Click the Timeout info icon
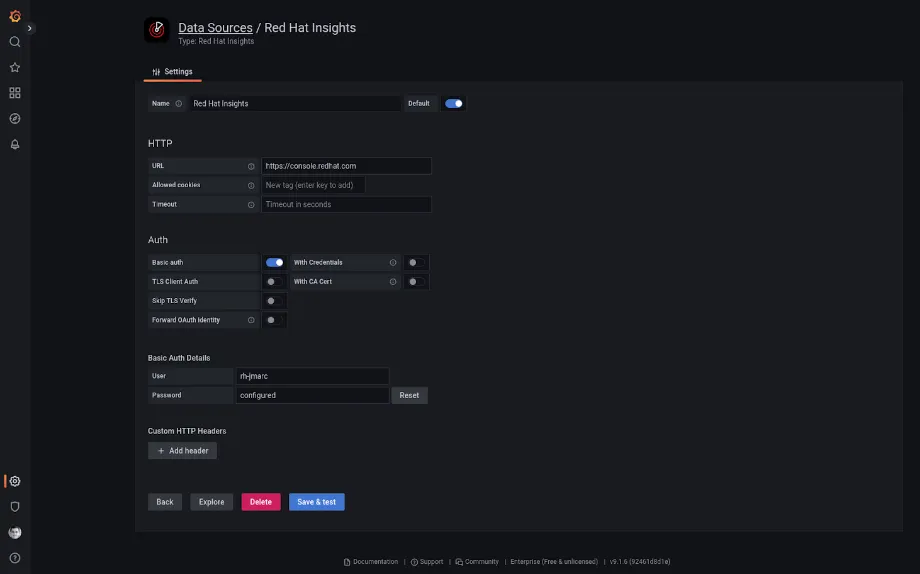This screenshot has width=920, height=574. coord(251,205)
